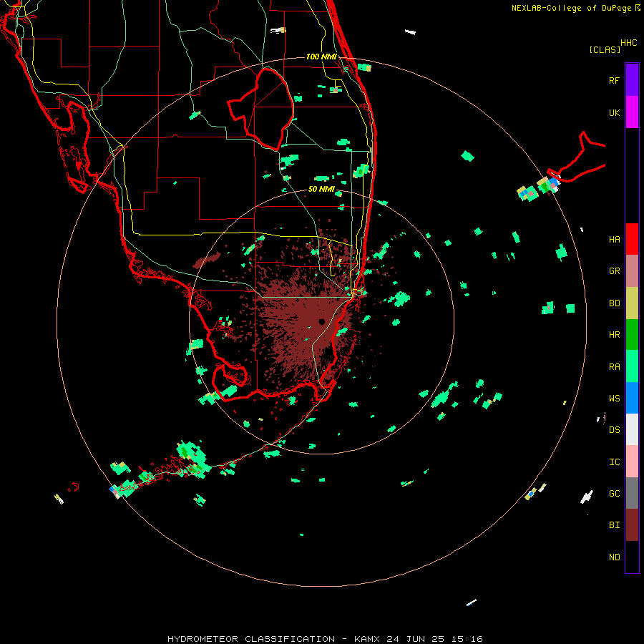Pick the RA light green legend swatch
Screen dimensions: 644x644
(x=632, y=366)
